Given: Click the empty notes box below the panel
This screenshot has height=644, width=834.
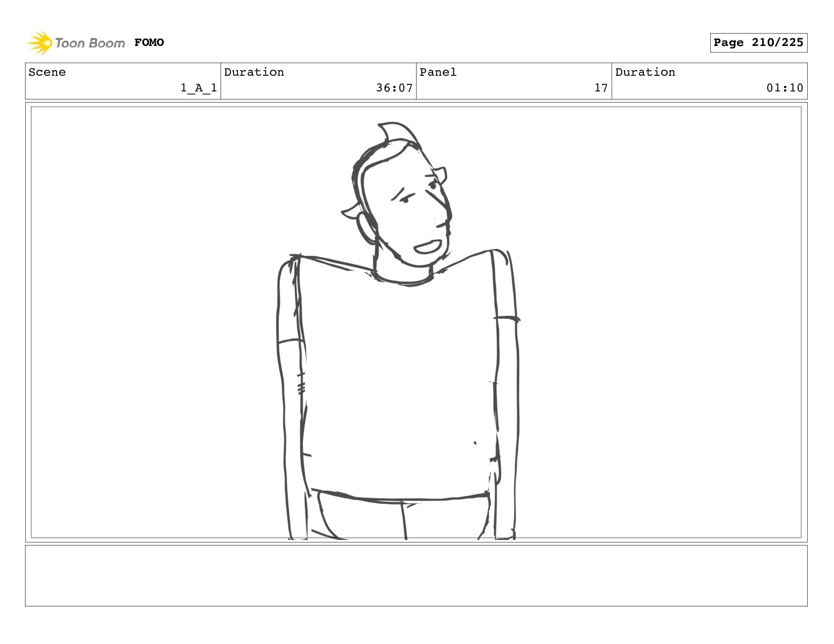Looking at the screenshot, I should click(x=416, y=575).
